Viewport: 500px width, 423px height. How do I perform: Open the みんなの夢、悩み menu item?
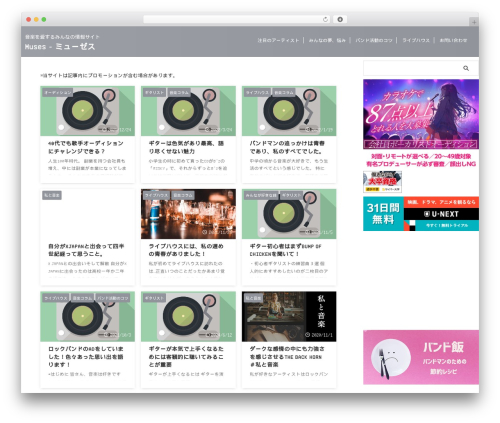click(x=327, y=40)
